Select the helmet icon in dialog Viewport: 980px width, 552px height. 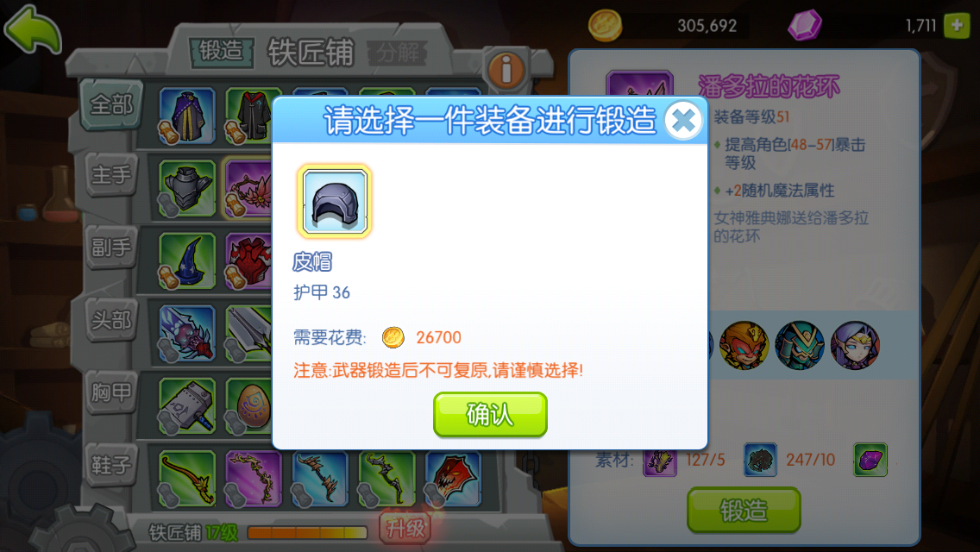point(335,201)
